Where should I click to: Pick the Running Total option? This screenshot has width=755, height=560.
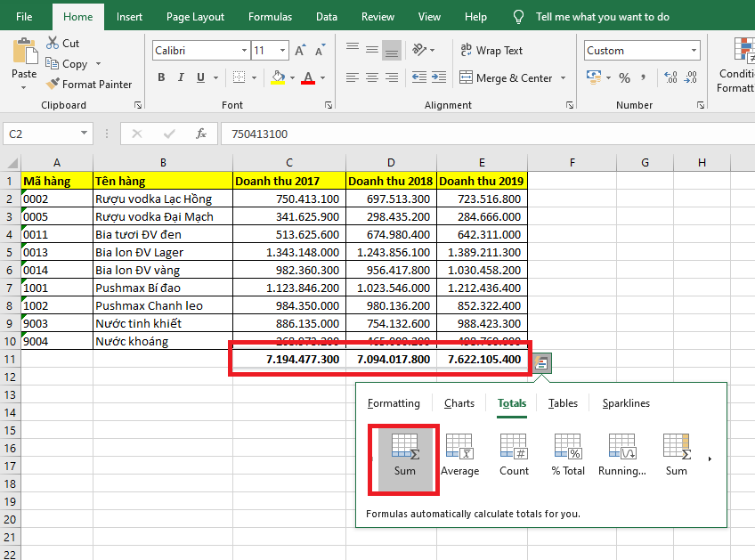[622, 455]
